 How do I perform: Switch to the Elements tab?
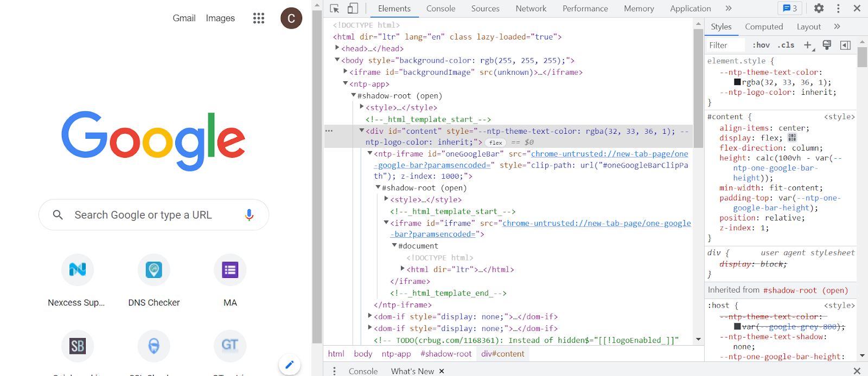pyautogui.click(x=394, y=8)
